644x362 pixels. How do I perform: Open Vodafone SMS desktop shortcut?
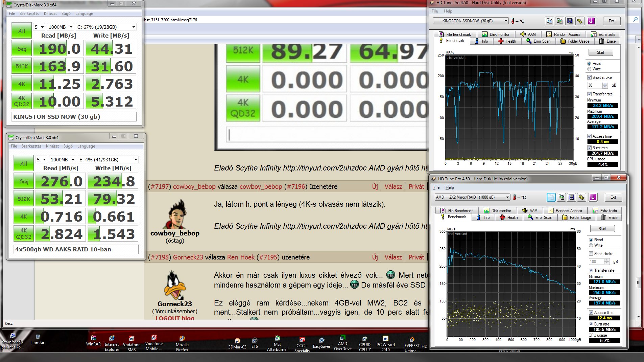click(x=132, y=343)
